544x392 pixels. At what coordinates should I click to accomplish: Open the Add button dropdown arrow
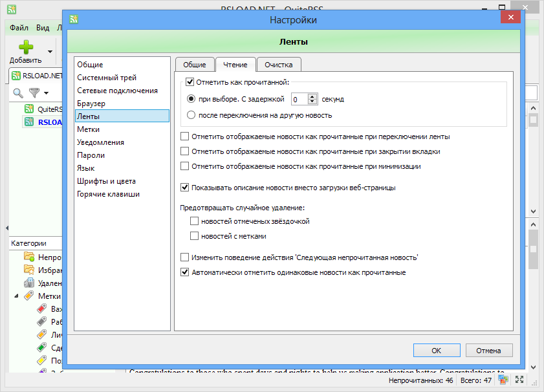tap(50, 52)
